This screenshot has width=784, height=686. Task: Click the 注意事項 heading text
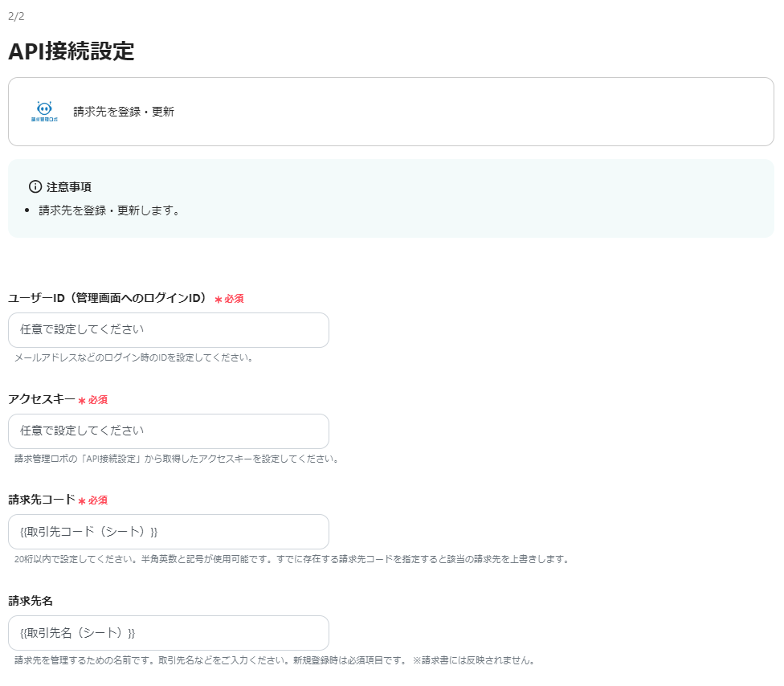coord(69,187)
